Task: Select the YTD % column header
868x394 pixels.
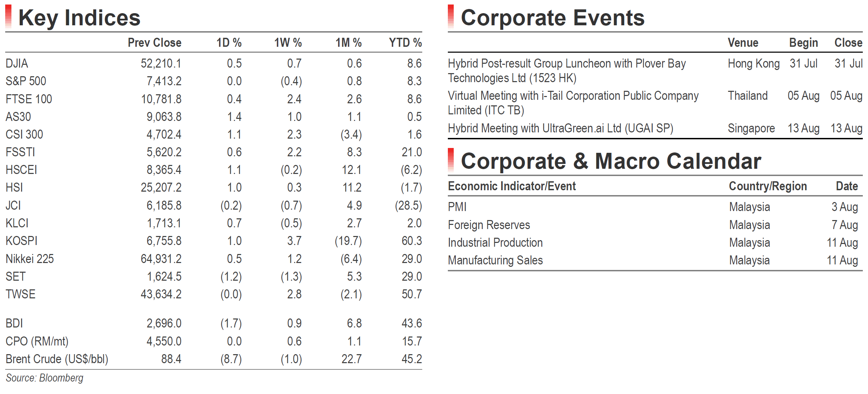Action: (405, 43)
